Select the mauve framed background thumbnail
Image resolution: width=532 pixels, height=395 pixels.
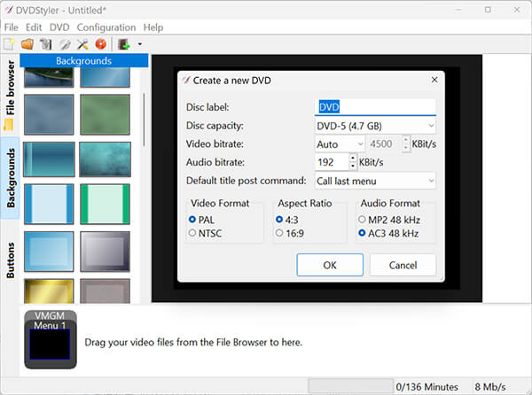(x=106, y=291)
